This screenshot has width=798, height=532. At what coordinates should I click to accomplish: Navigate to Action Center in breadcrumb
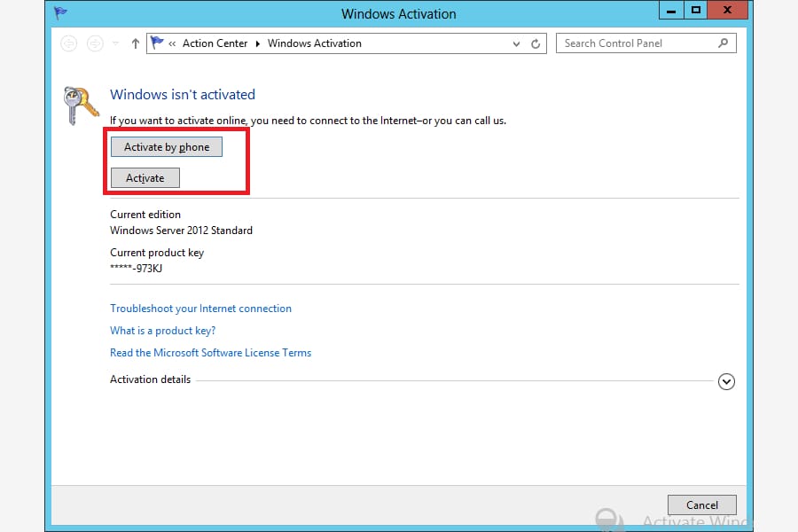click(x=215, y=43)
